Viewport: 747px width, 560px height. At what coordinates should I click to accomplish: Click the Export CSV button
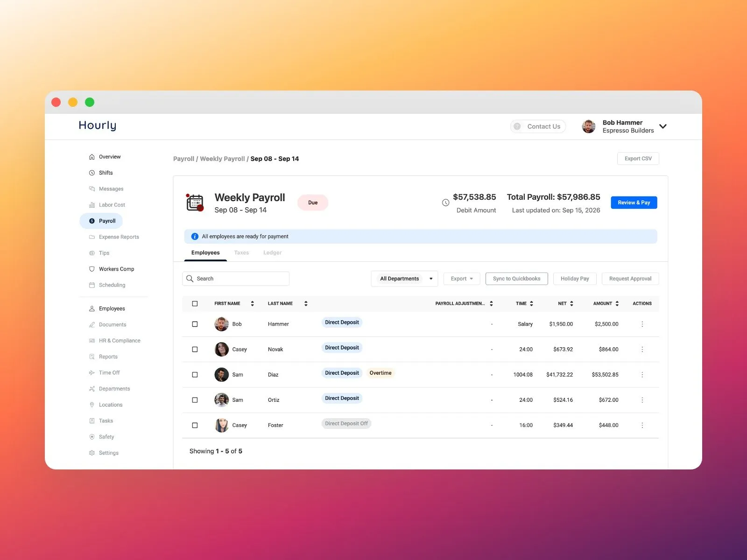click(x=638, y=159)
